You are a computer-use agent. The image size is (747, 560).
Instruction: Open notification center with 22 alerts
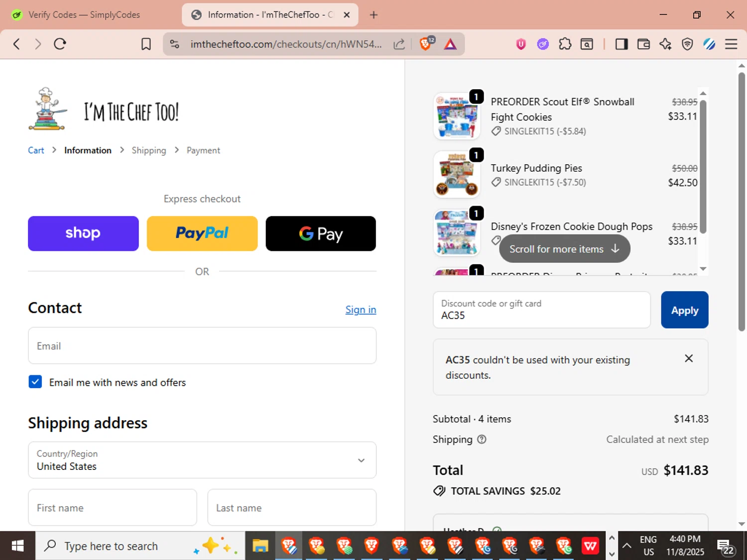(725, 547)
